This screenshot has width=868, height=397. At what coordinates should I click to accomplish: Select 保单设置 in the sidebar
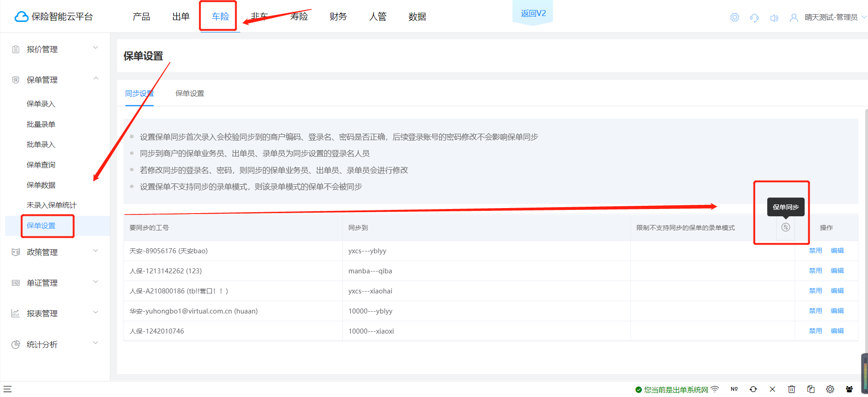point(41,226)
